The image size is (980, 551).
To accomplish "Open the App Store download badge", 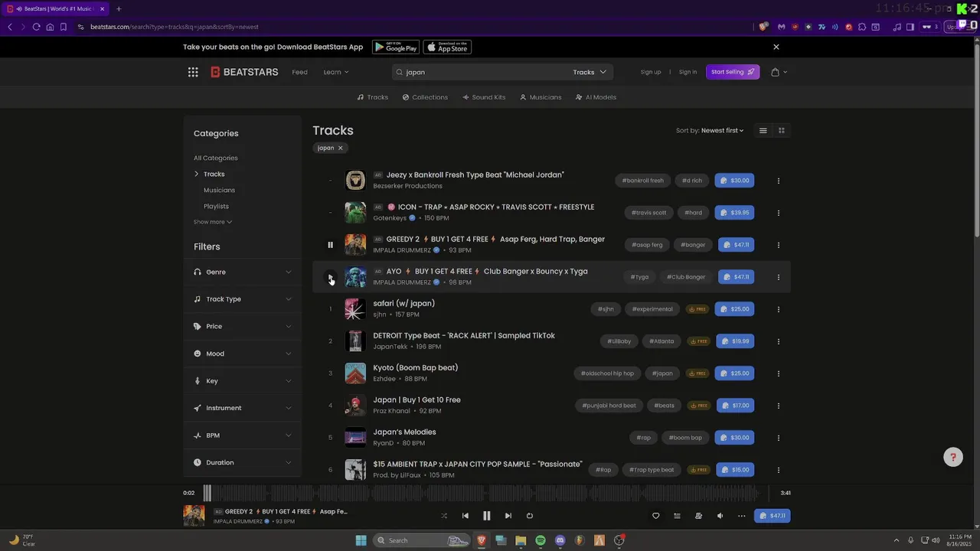I will pyautogui.click(x=447, y=47).
